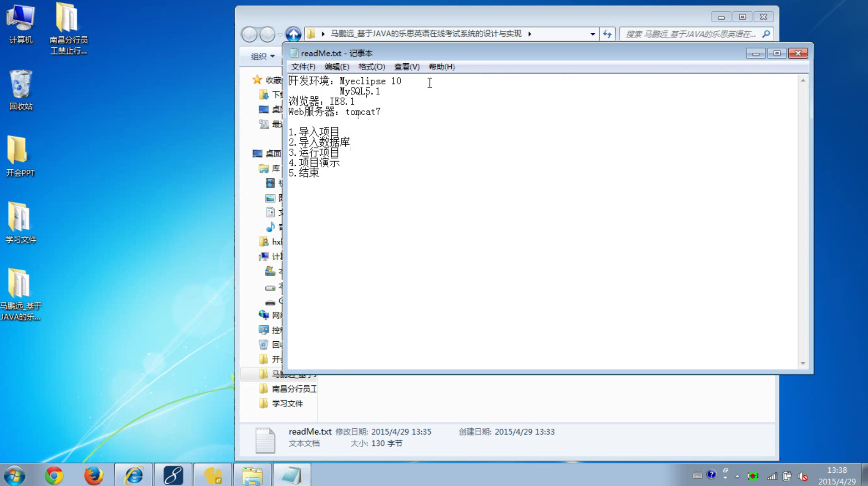Click the help question-mark tray icon

[x=711, y=475]
